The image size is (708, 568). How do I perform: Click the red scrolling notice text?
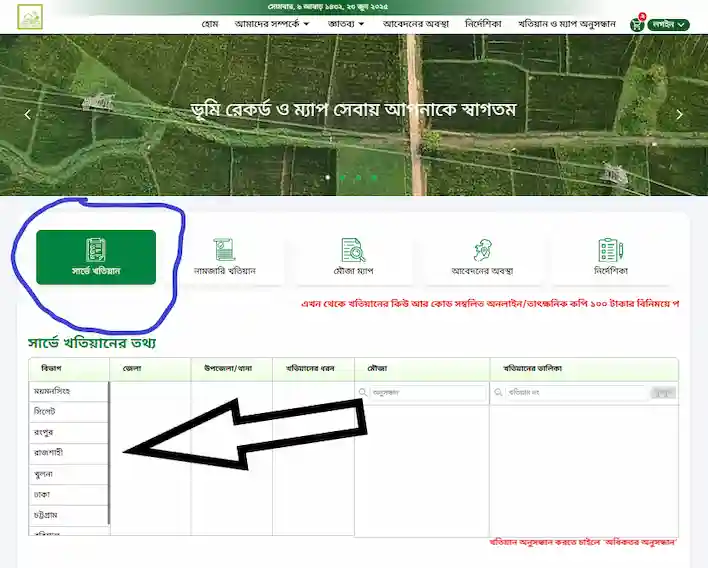[490, 304]
